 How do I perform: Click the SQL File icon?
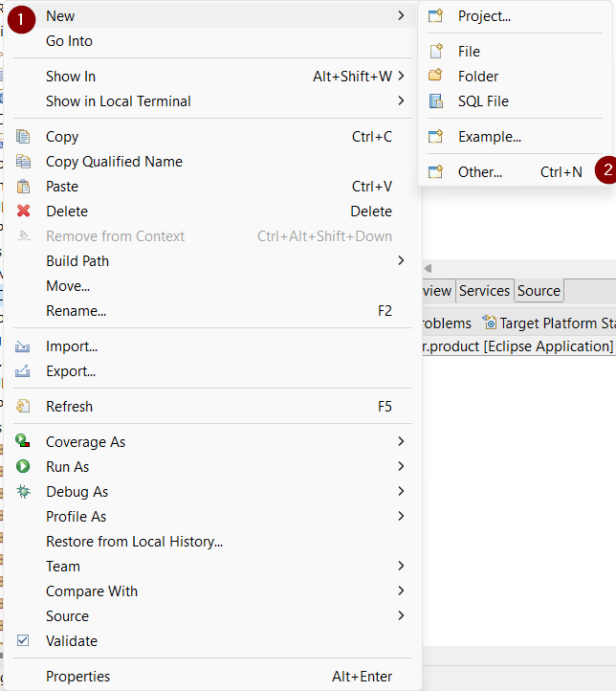436,101
